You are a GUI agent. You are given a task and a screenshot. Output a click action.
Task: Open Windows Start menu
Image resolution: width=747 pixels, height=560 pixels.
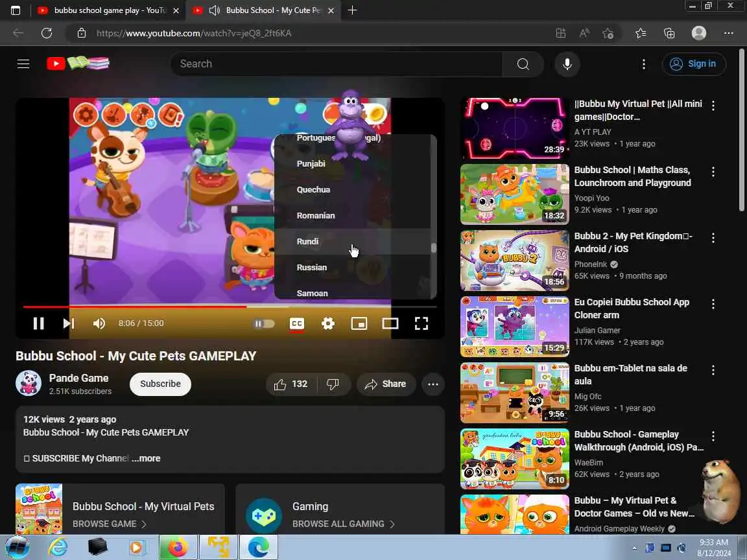[x=17, y=548]
